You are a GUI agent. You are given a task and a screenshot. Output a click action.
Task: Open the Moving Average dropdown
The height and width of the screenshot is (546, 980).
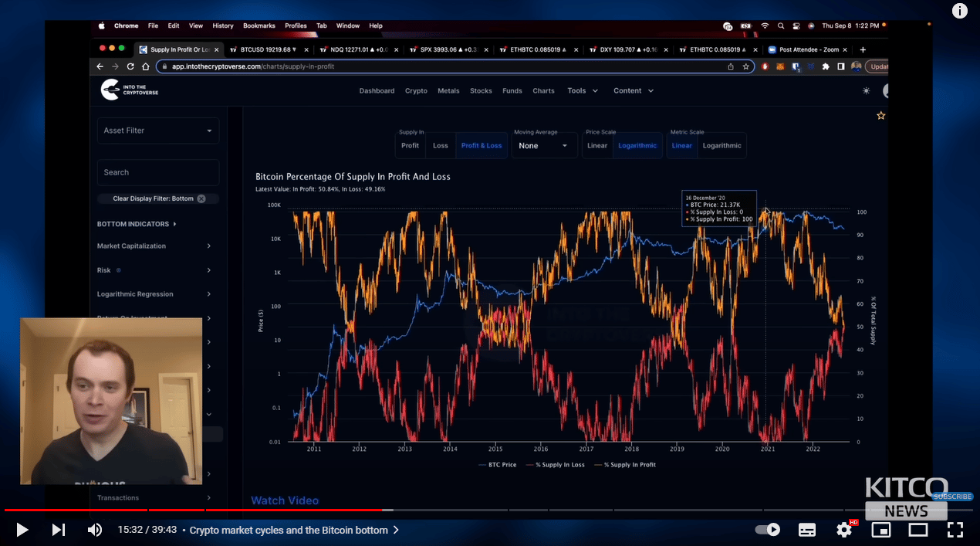[544, 145]
